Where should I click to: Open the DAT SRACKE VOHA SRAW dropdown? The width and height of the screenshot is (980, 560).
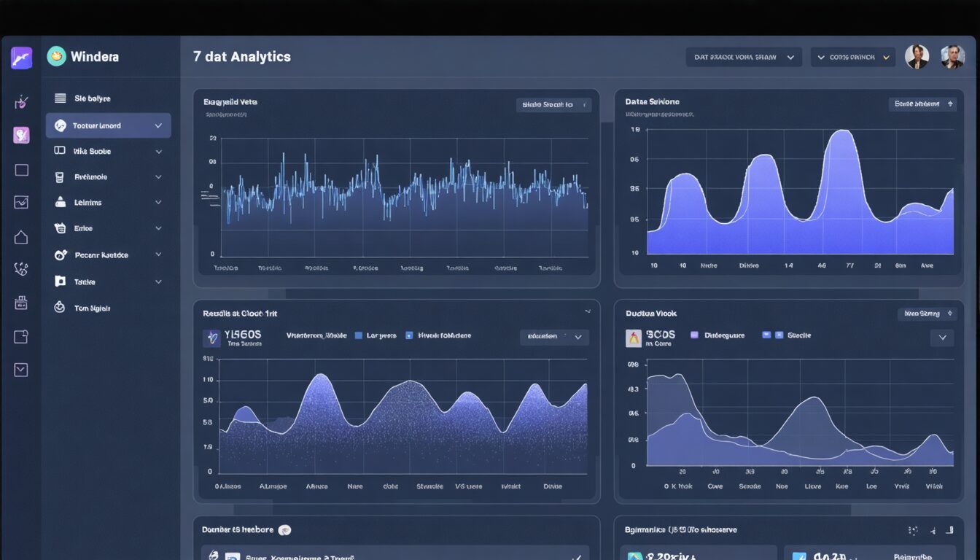pyautogui.click(x=744, y=57)
